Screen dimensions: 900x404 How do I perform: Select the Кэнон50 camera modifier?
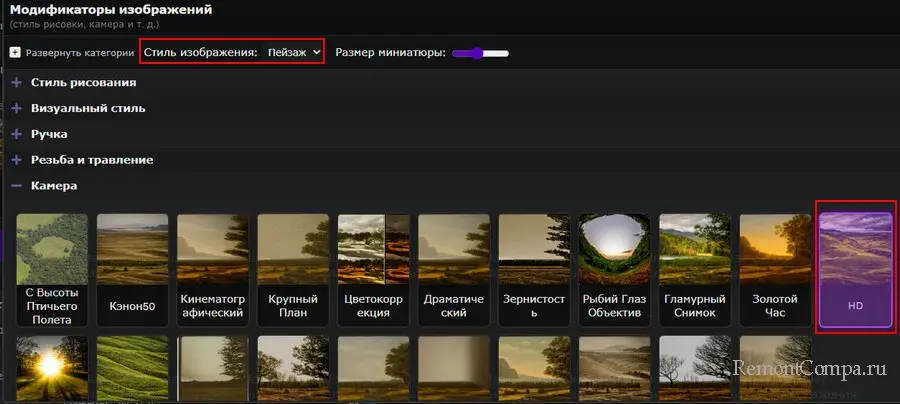point(132,270)
